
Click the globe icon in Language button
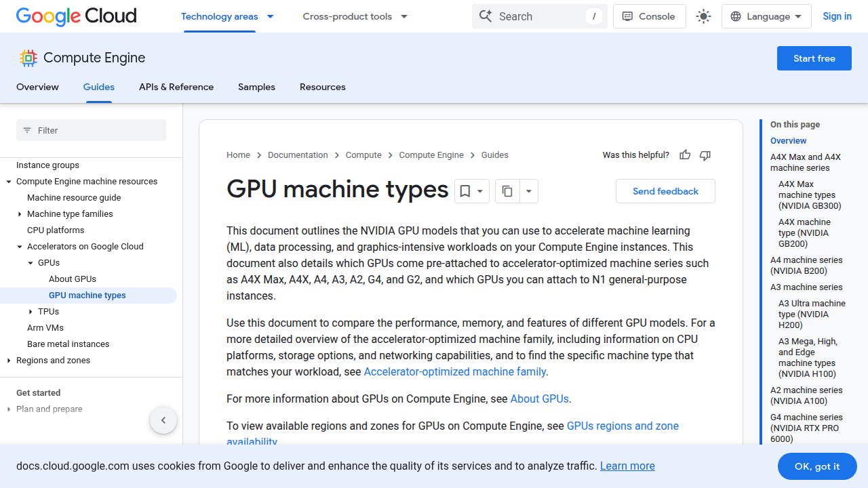click(x=736, y=16)
